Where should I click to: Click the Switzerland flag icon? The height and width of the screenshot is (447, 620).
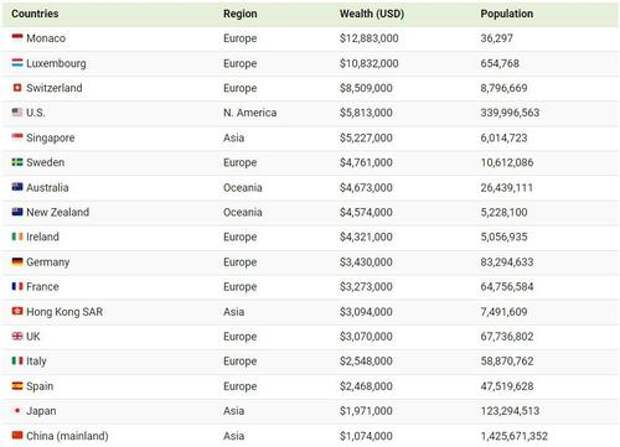[x=17, y=87]
